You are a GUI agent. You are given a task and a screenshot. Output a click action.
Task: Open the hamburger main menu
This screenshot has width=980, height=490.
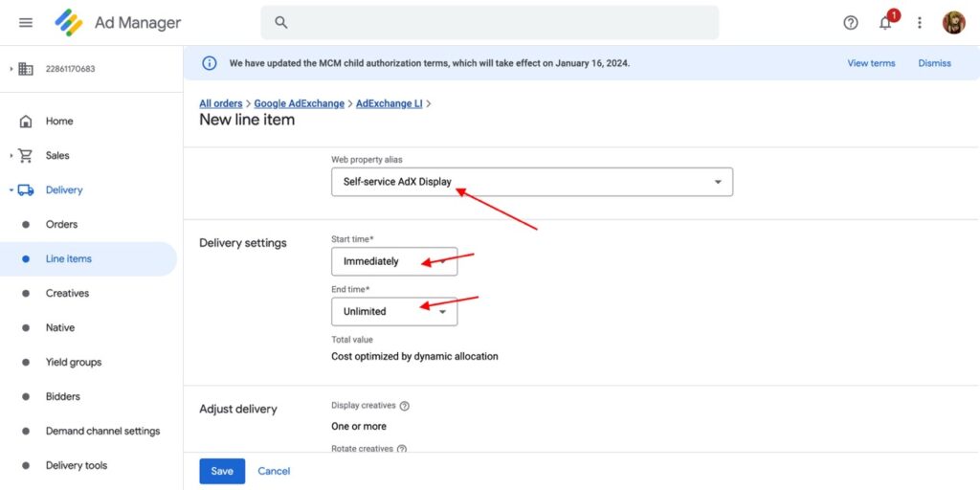26,22
